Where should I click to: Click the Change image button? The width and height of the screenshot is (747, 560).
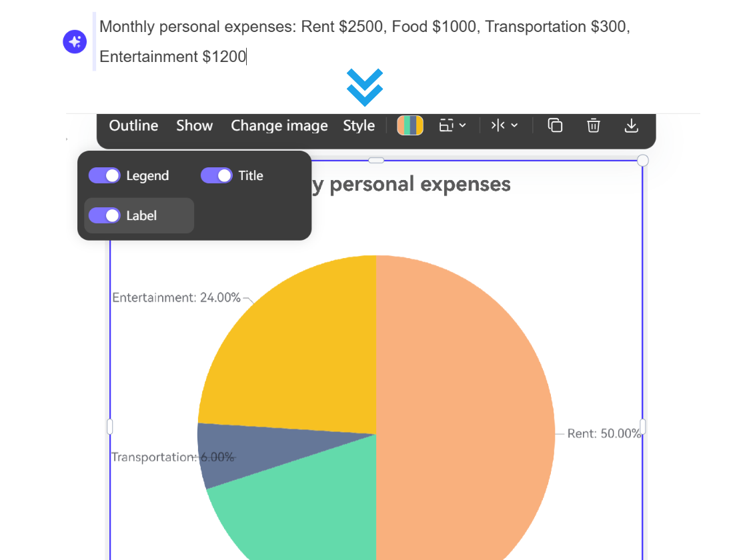(279, 125)
